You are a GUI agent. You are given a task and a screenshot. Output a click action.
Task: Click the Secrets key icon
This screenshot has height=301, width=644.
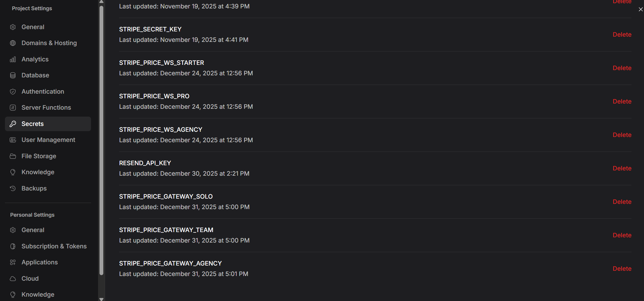point(13,124)
